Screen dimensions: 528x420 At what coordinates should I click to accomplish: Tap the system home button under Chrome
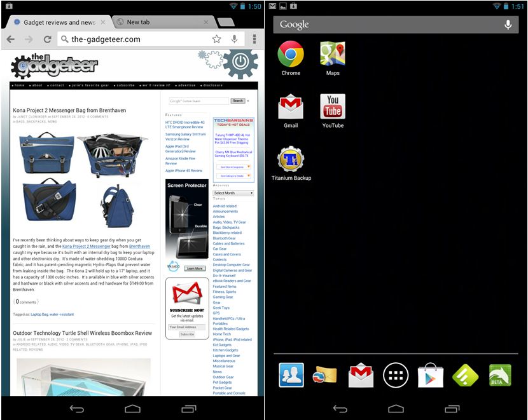coord(133,409)
